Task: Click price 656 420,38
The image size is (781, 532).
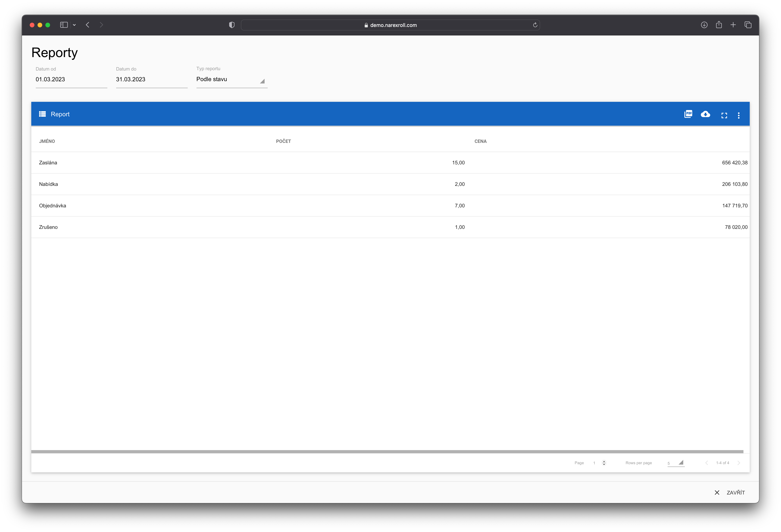Action: pyautogui.click(x=735, y=163)
